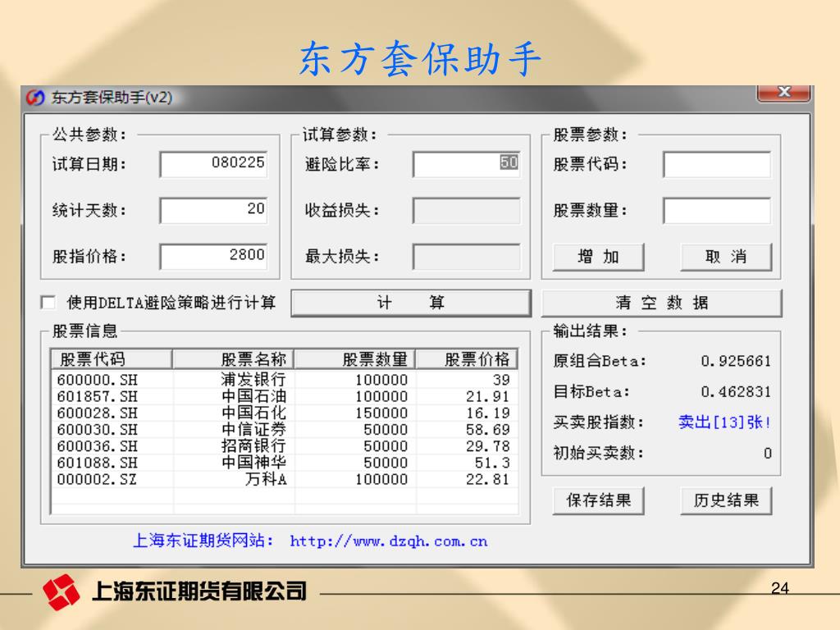Click the 最大损失 field

[466, 256]
